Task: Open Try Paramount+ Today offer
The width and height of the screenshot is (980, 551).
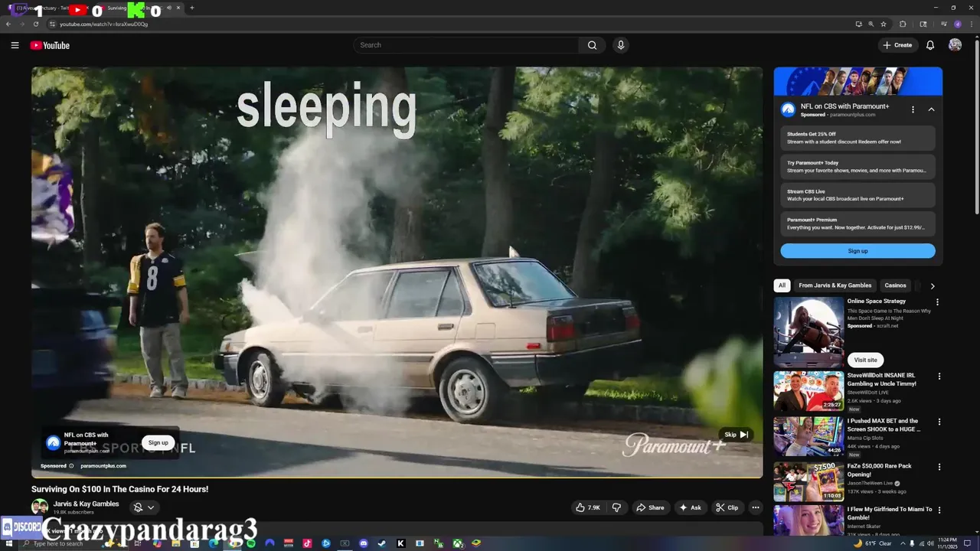Action: (857, 166)
